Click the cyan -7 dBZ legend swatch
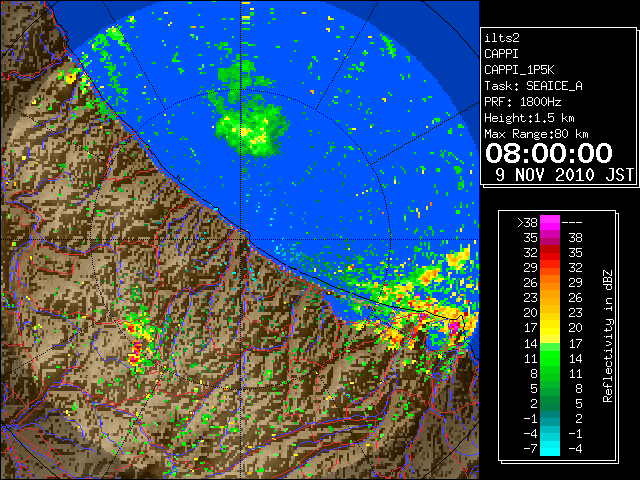This screenshot has width=640, height=480. click(550, 448)
